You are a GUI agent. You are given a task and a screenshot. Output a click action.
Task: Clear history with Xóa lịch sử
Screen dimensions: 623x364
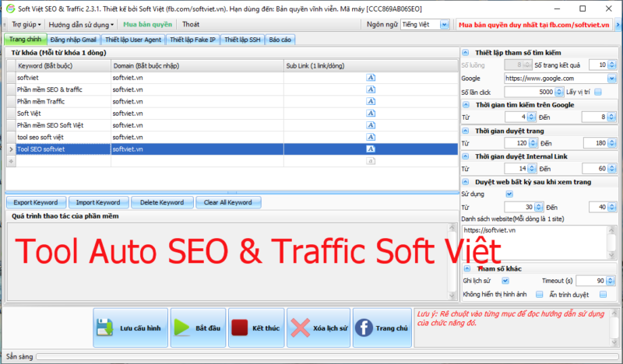(x=319, y=328)
